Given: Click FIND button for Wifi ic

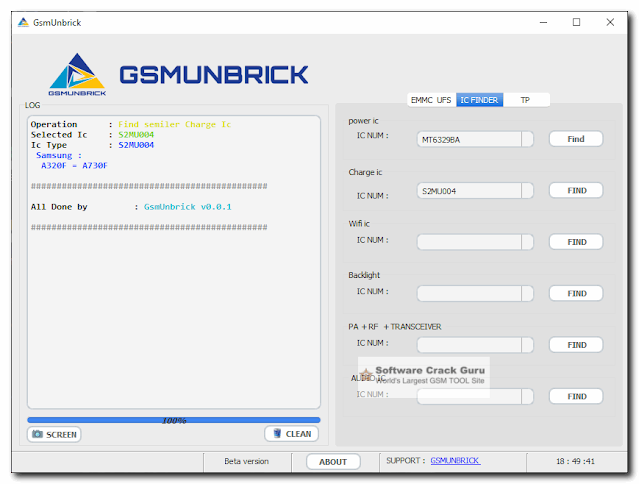Looking at the screenshot, I should [x=576, y=242].
